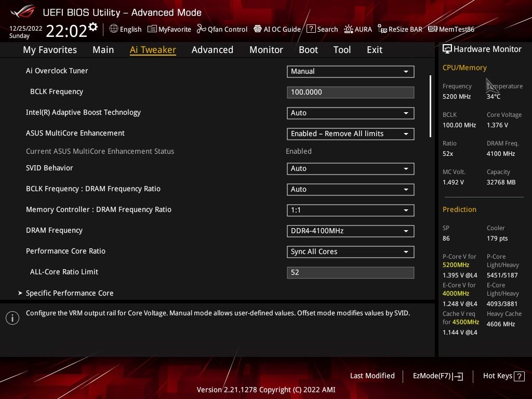This screenshot has width=532, height=399.
Task: Click the 34°C temperature reading
Action: click(494, 97)
